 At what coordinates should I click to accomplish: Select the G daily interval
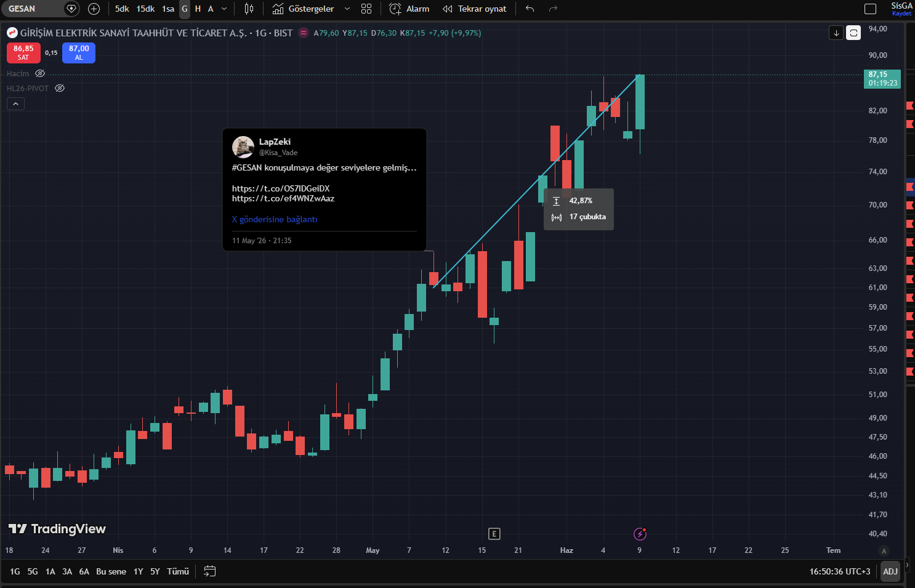coord(185,9)
